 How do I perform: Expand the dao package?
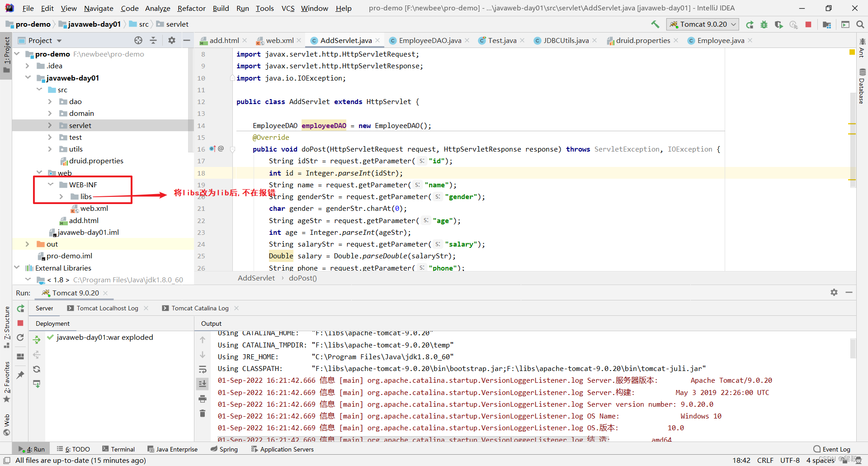click(x=50, y=101)
